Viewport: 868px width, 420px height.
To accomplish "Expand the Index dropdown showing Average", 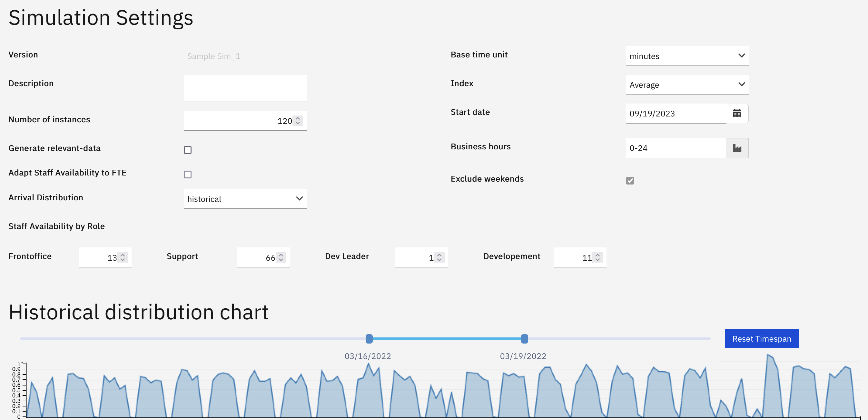I will pyautogui.click(x=687, y=85).
